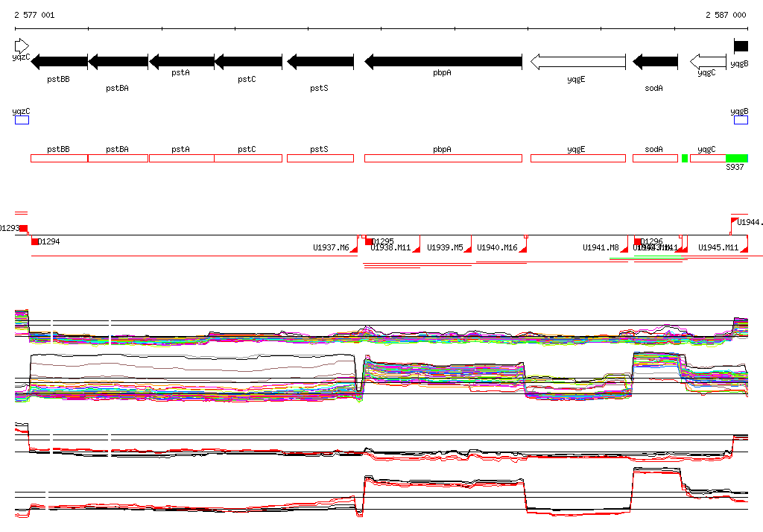
Task: Click the black yqgB gene block
Action: point(741,46)
